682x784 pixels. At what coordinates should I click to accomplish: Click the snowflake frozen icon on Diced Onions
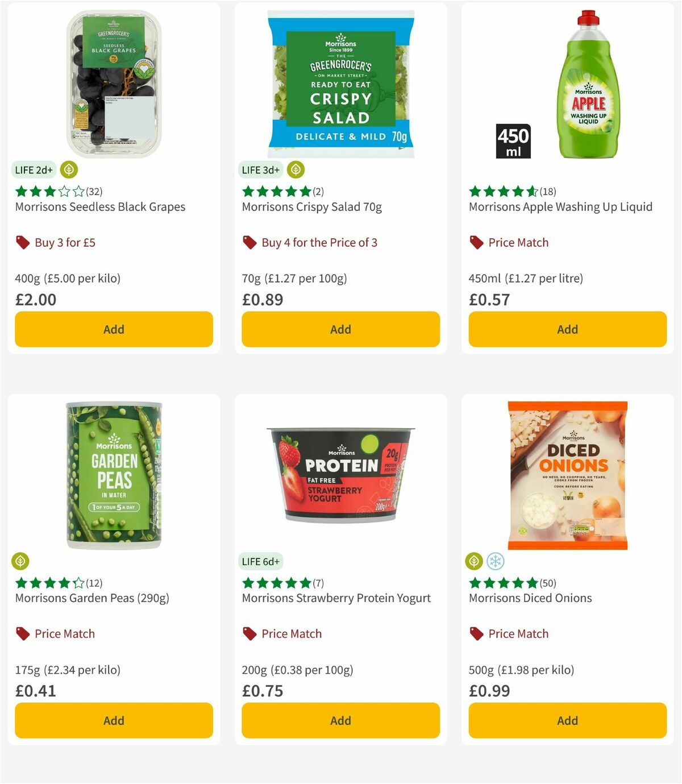point(494,561)
